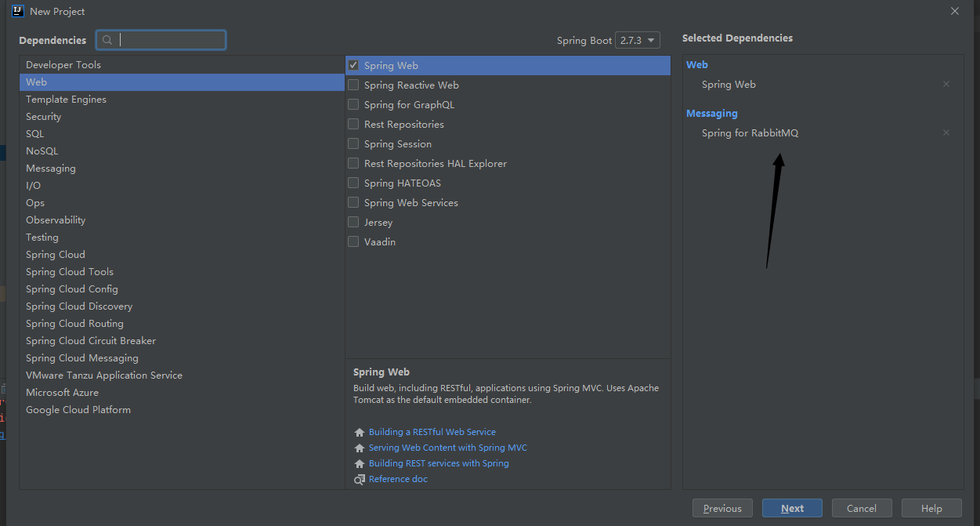
Task: Select the Security category
Action: (182, 116)
